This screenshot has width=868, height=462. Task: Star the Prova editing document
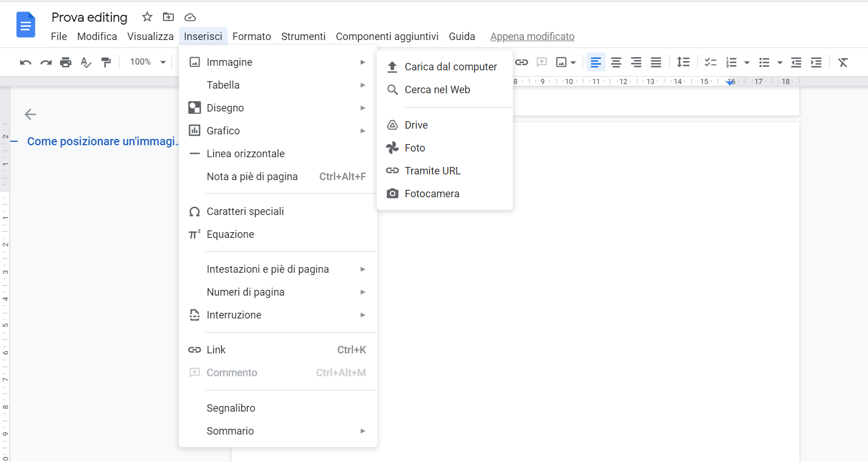[147, 17]
